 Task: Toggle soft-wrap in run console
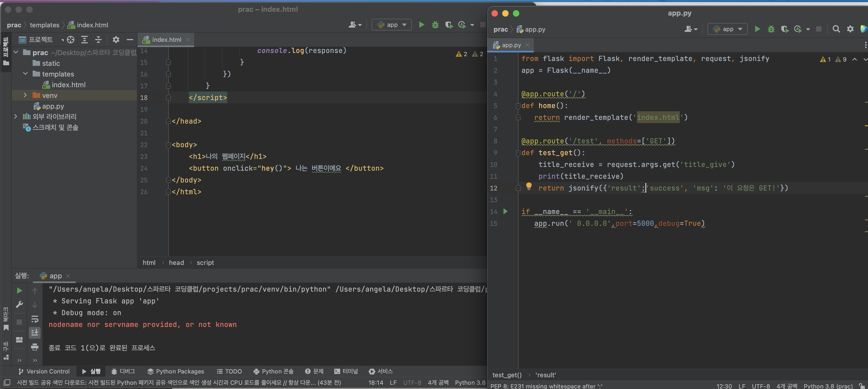[35, 319]
